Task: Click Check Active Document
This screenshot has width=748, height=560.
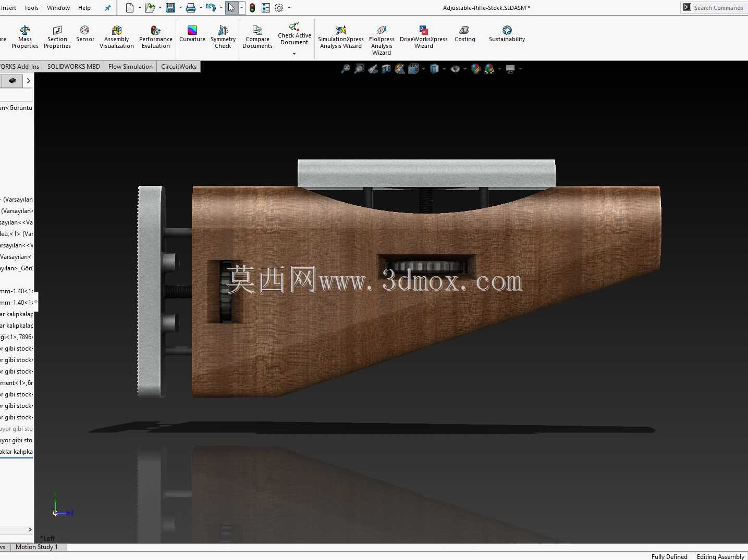Action: pyautogui.click(x=295, y=34)
